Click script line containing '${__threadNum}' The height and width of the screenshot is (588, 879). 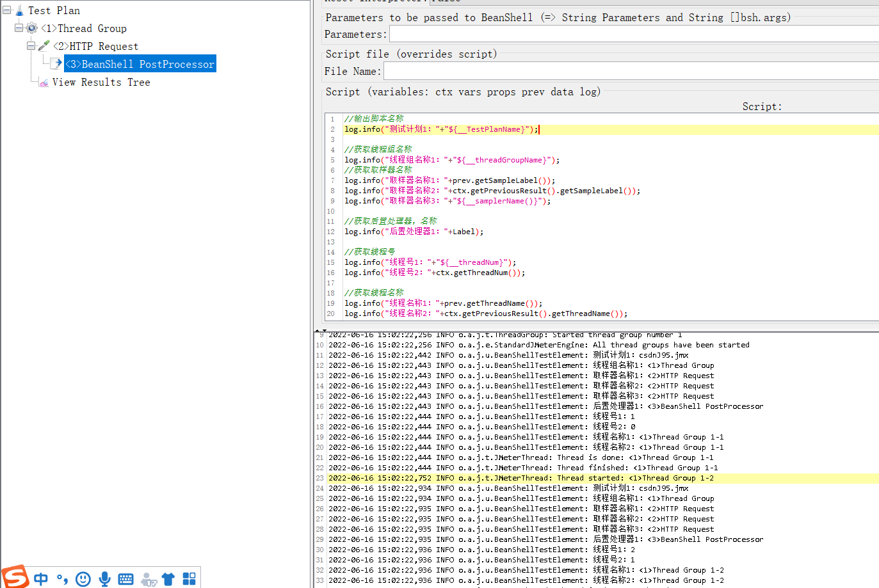(x=430, y=262)
